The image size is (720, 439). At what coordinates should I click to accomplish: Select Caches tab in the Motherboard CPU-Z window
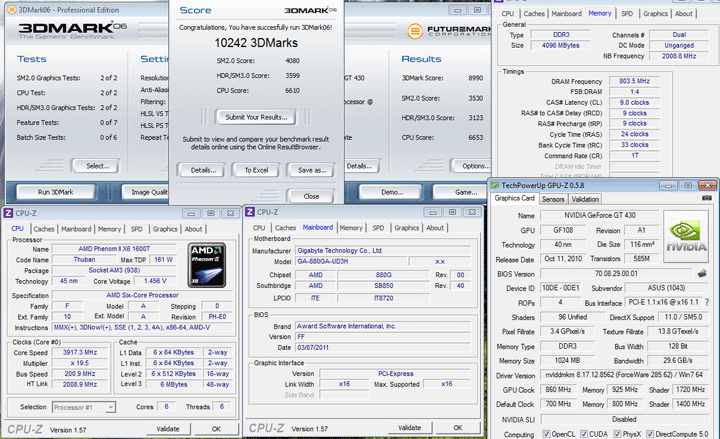coord(285,228)
